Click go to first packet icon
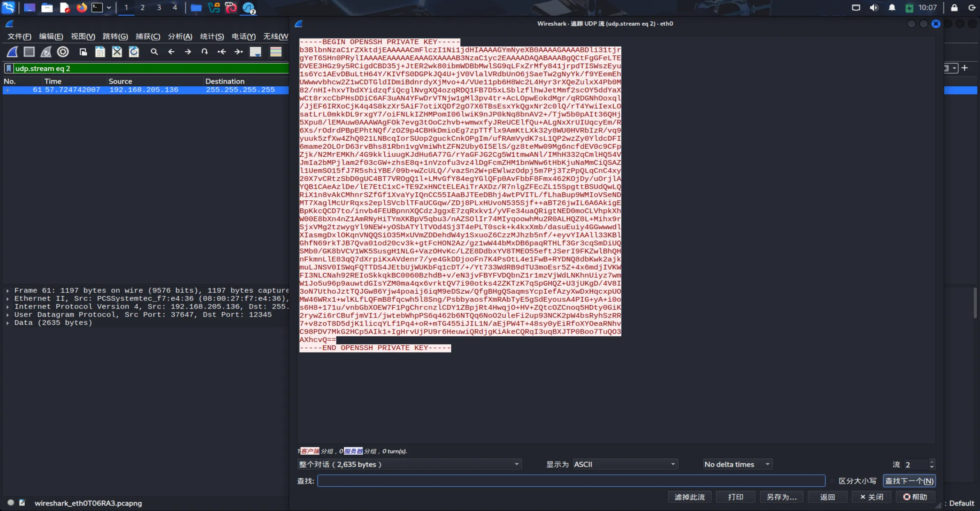 click(x=222, y=52)
